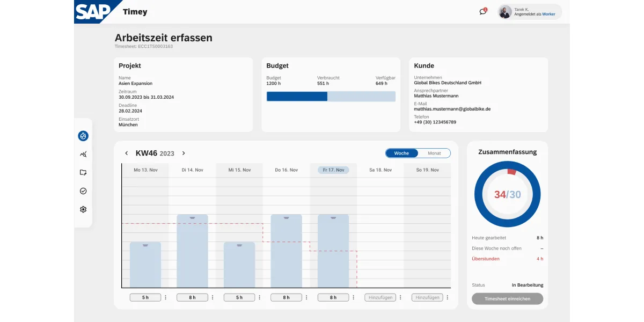The width and height of the screenshot is (644, 322).
Task: Click Hinzufügen for Saturday 18. Nov
Action: pyautogui.click(x=380, y=297)
